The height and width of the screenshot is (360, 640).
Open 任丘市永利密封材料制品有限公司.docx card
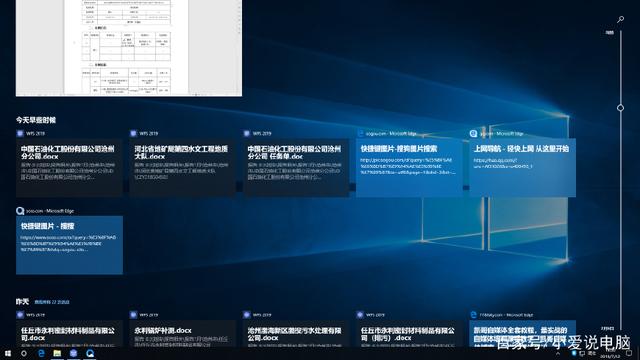click(69, 334)
